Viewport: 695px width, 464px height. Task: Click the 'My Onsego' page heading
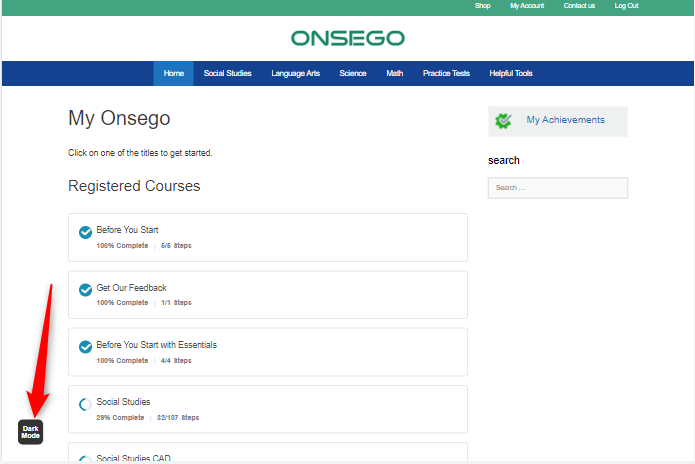119,118
